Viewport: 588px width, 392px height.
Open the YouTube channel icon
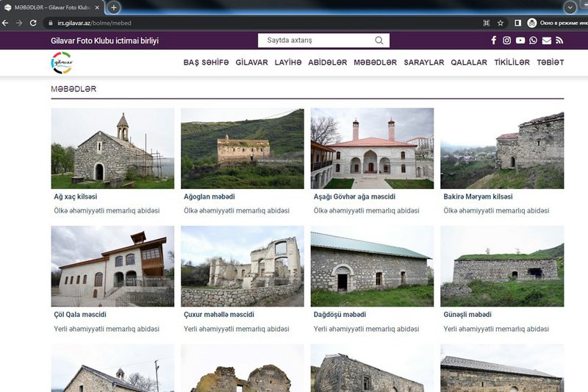pyautogui.click(x=520, y=40)
